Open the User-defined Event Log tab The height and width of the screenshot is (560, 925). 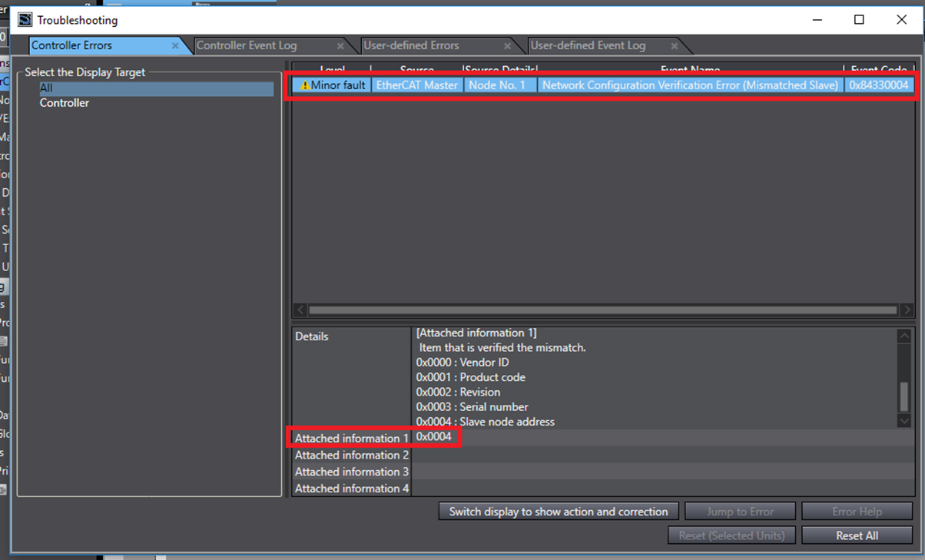point(588,45)
